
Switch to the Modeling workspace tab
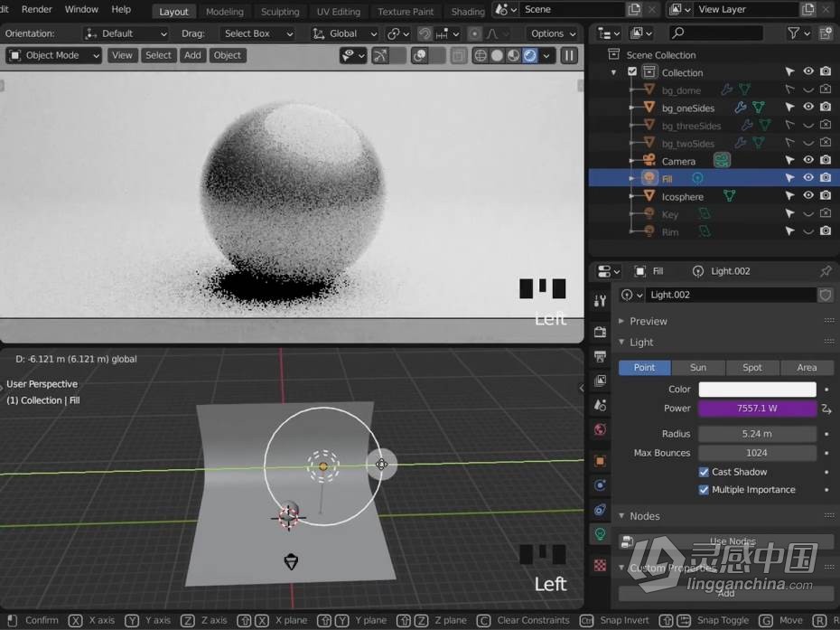pos(225,11)
